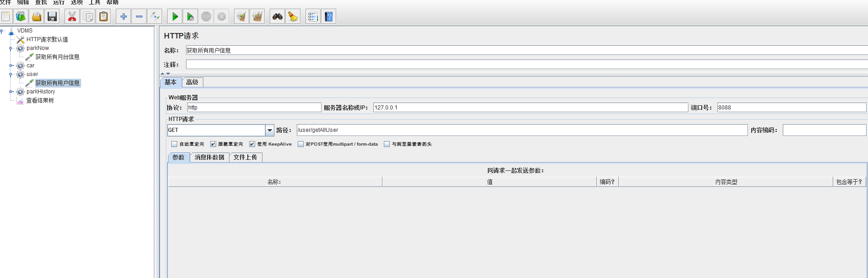Screen dimensions: 868x278
Task: Collapse the user tree node
Action: [11, 74]
